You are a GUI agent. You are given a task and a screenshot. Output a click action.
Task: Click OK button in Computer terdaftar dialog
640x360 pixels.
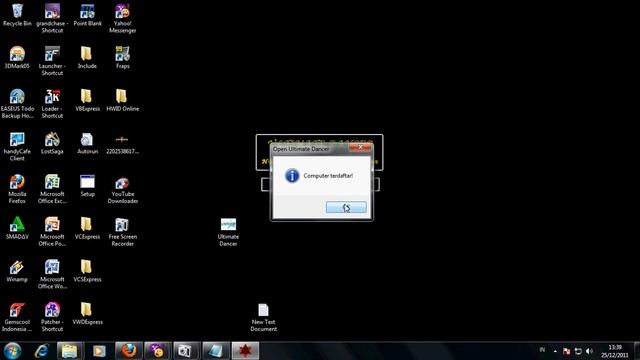click(346, 208)
